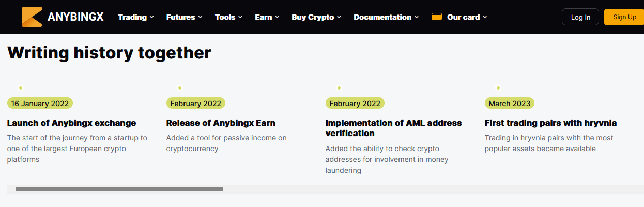Expand the Tools navigation dropdown
The height and width of the screenshot is (207, 644).
coord(229,17)
